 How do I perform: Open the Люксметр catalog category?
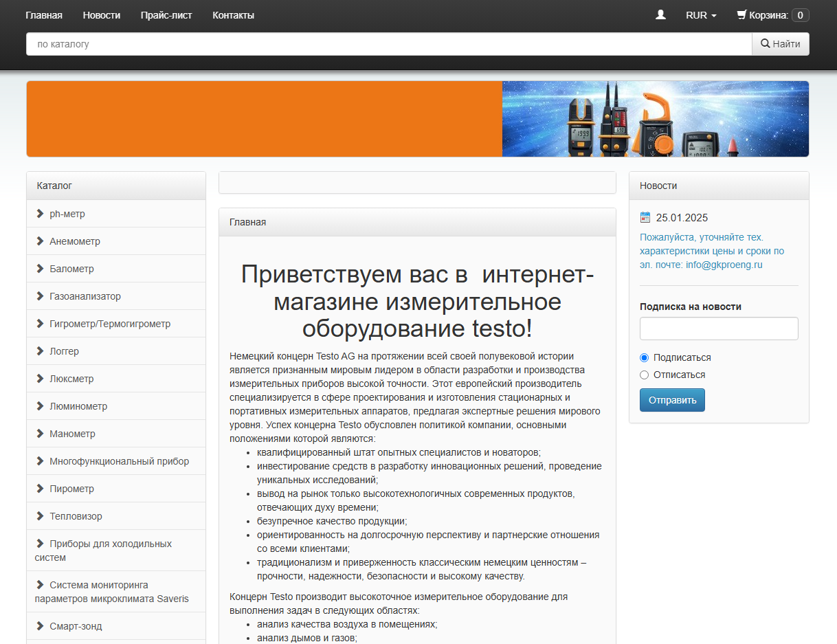coord(116,379)
